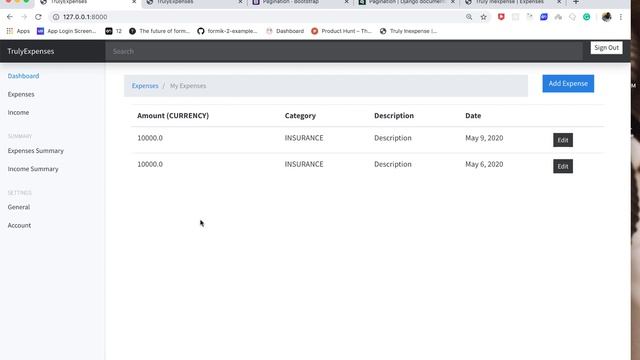Open the Chrome profile avatar

pos(606,17)
